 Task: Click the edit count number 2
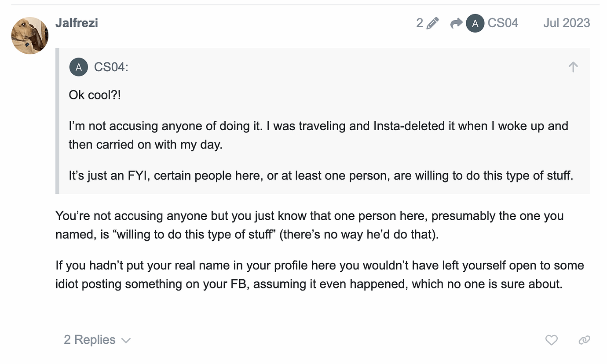(420, 23)
